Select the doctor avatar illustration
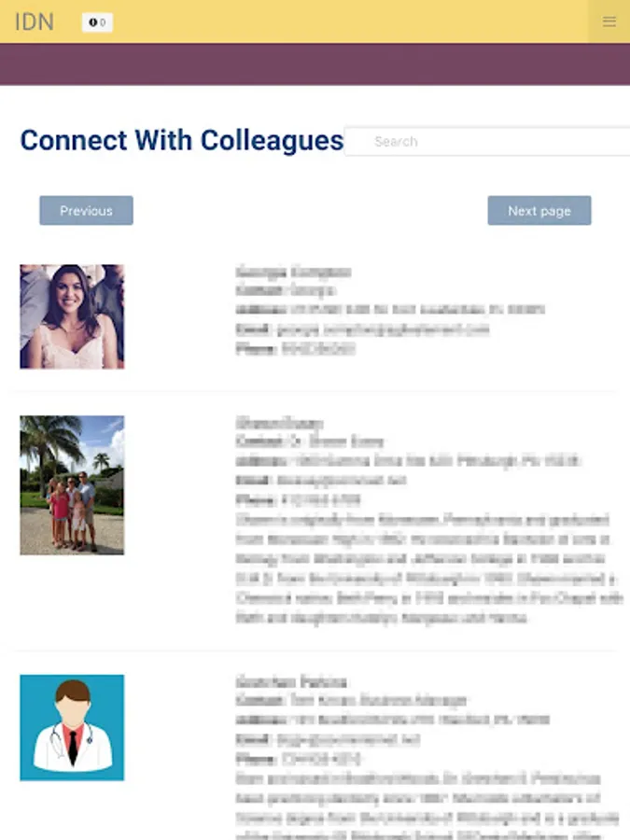Image resolution: width=630 pixels, height=840 pixels. tap(72, 727)
